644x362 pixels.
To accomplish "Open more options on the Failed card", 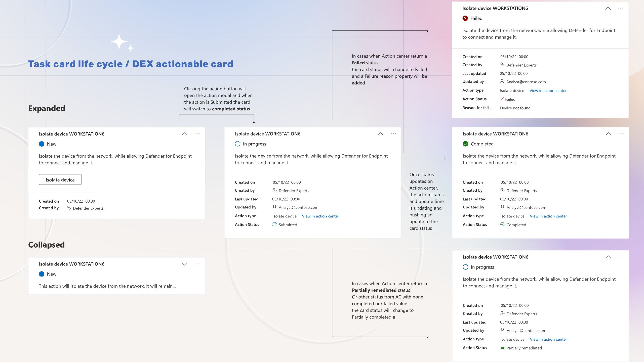I will click(621, 8).
